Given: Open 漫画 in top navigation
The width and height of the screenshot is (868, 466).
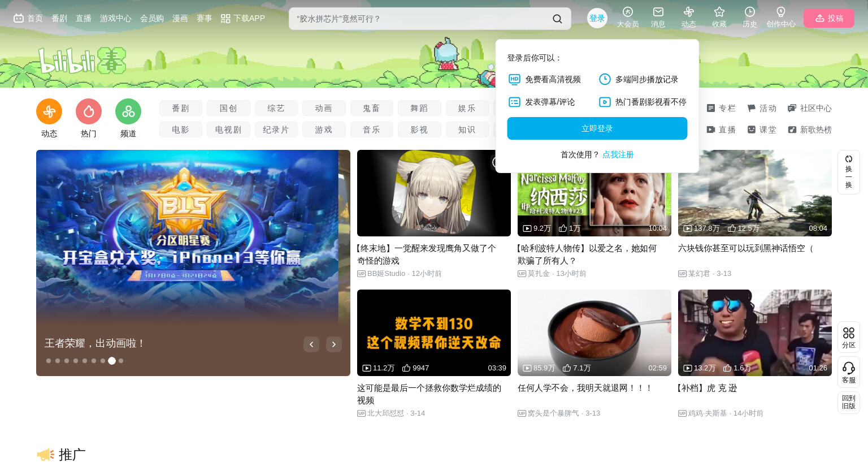Looking at the screenshot, I should [x=180, y=18].
